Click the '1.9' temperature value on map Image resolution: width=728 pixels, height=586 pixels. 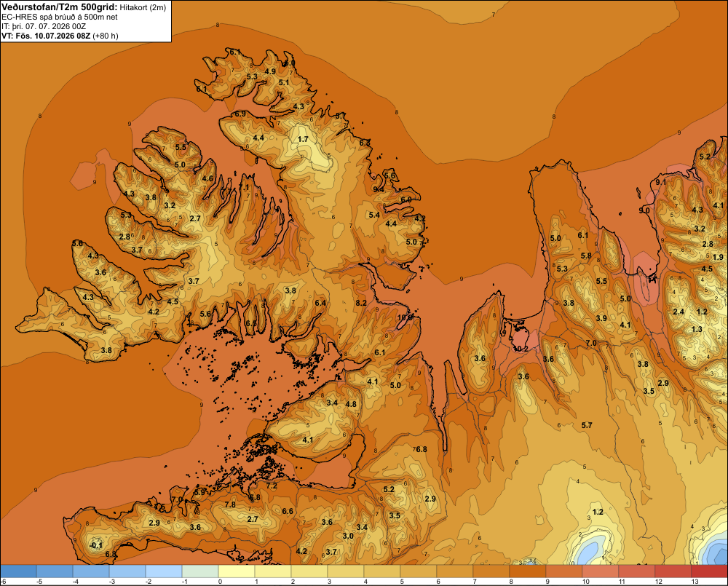(x=718, y=257)
